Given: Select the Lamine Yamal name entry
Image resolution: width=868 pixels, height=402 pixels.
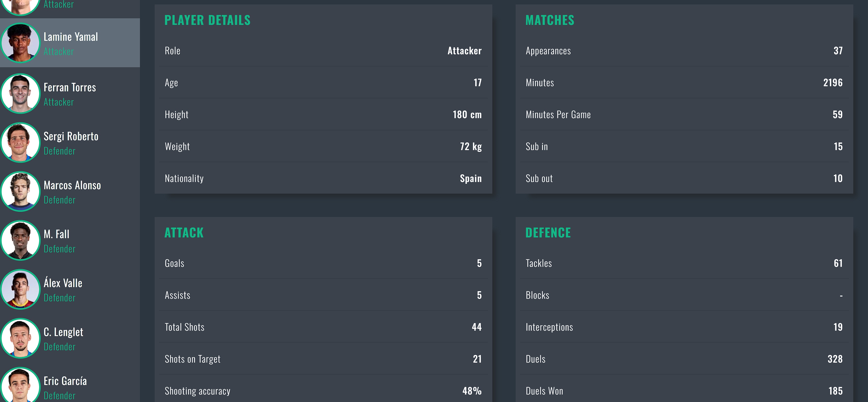Looking at the screenshot, I should [x=71, y=37].
